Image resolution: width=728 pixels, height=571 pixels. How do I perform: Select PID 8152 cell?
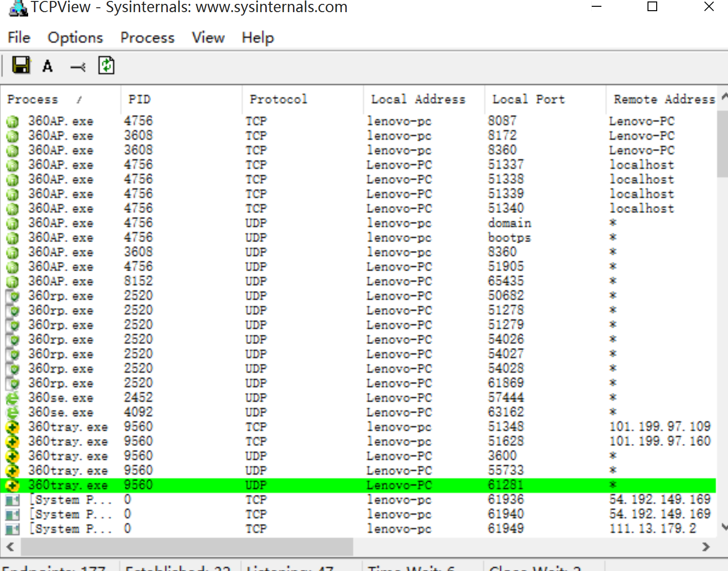click(x=138, y=281)
